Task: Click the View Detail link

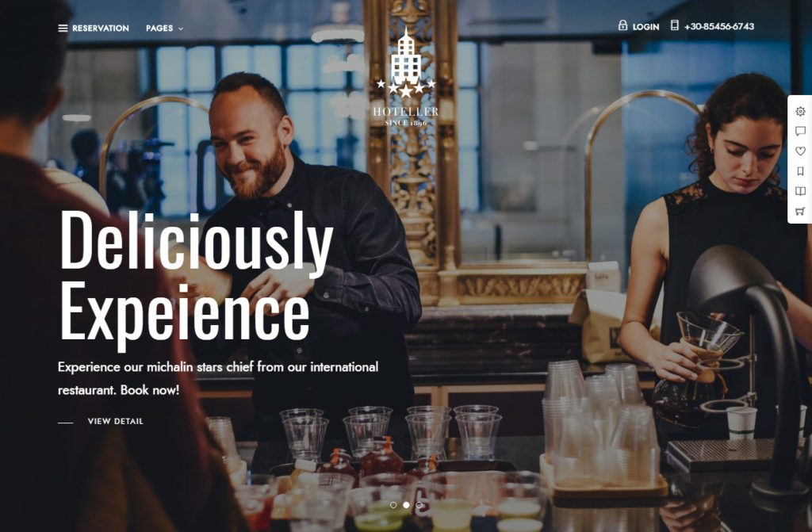Action: [116, 421]
